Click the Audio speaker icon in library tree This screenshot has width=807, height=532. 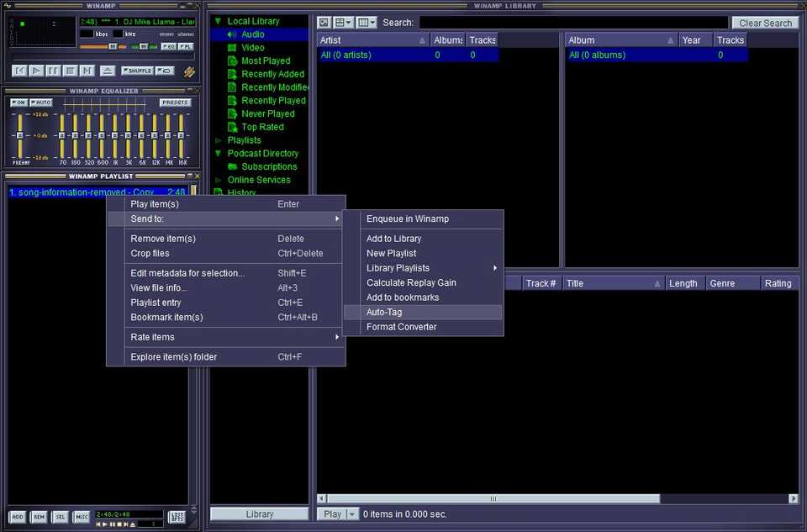click(232, 34)
